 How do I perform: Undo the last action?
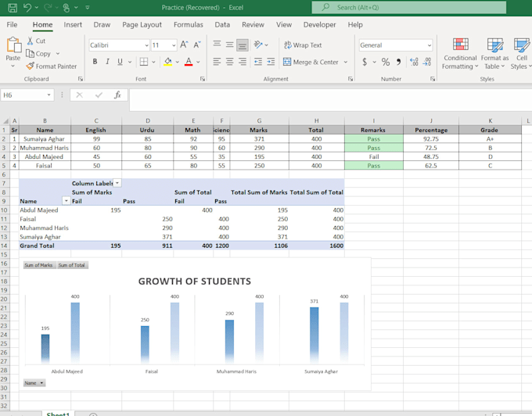pyautogui.click(x=27, y=8)
